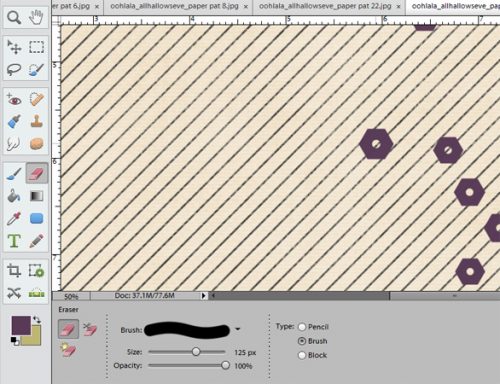500x384 pixels.
Task: Open the Brush preset picker dropdown
Action: [237, 329]
